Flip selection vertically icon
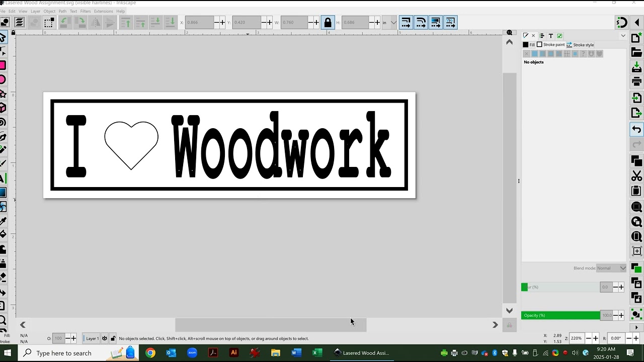Viewport: 644px width, 362px height. point(109,22)
